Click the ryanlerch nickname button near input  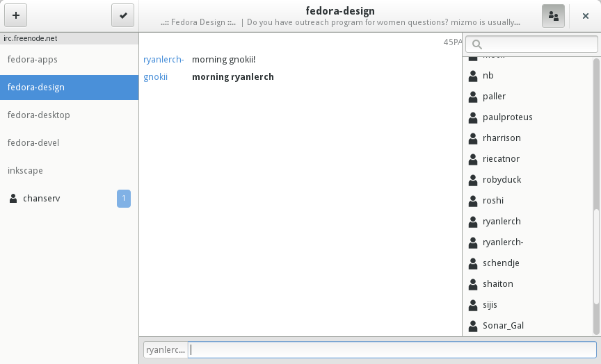pos(166,350)
